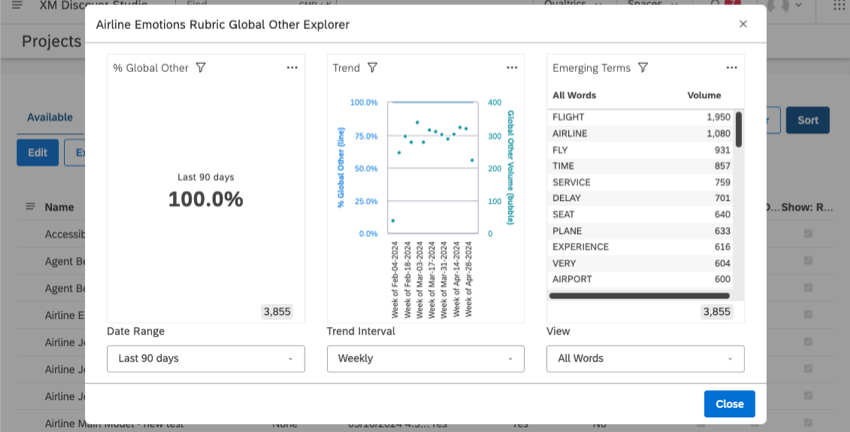
Task: Open the apps grid icon in top bar
Action: (x=839, y=5)
